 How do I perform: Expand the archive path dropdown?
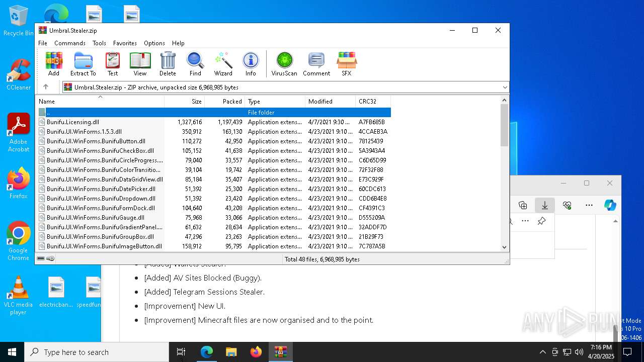[x=505, y=87]
